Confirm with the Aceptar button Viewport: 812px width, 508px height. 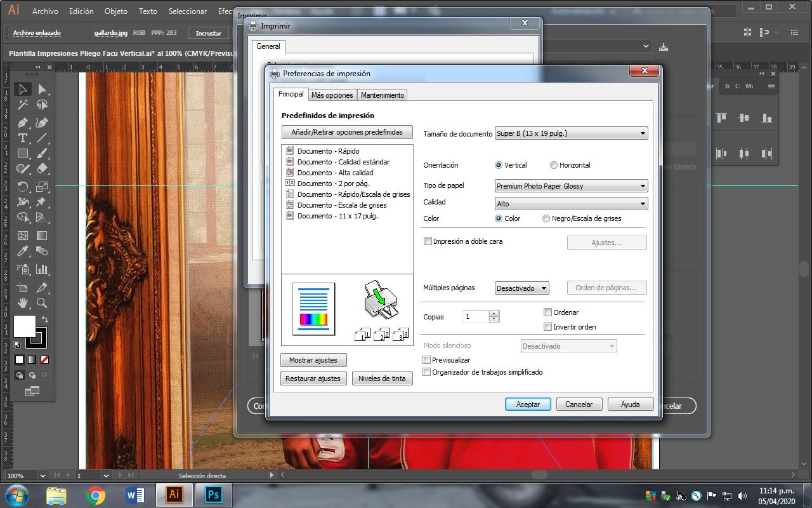tap(528, 404)
